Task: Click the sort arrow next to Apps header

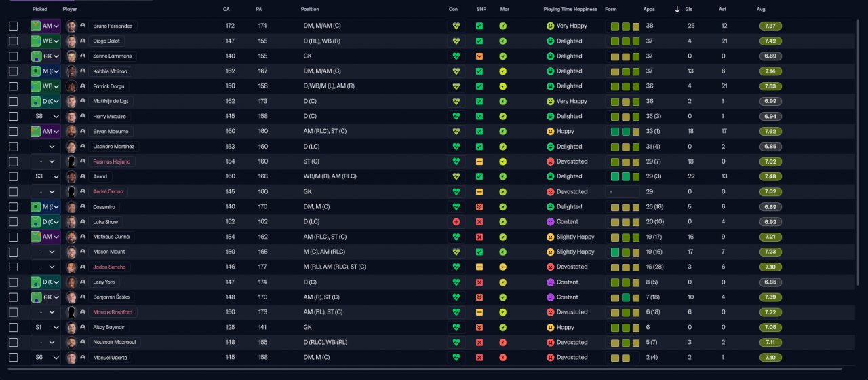Action: [x=677, y=9]
